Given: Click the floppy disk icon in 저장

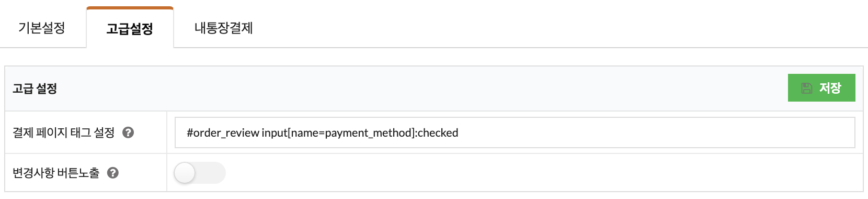Looking at the screenshot, I should [x=807, y=88].
